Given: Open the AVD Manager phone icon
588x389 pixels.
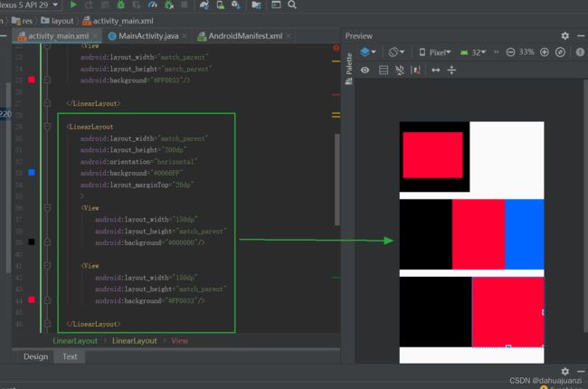Looking at the screenshot, I should pos(221,5).
